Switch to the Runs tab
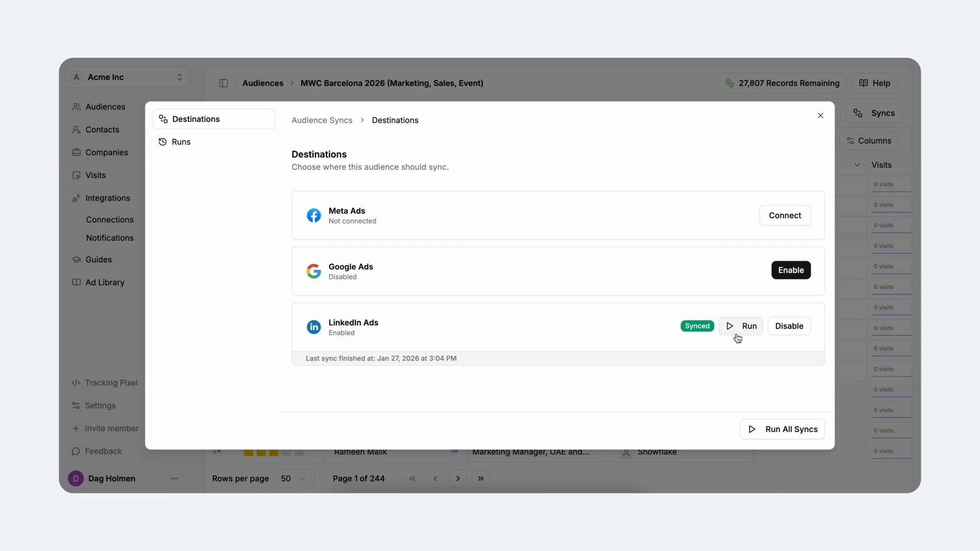 (181, 142)
